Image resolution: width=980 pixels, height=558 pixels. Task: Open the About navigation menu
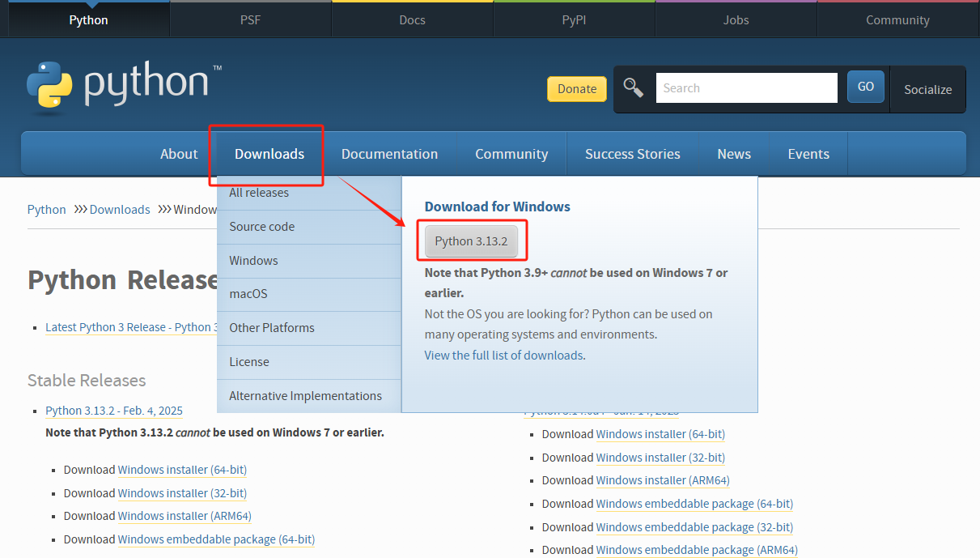[x=179, y=154]
